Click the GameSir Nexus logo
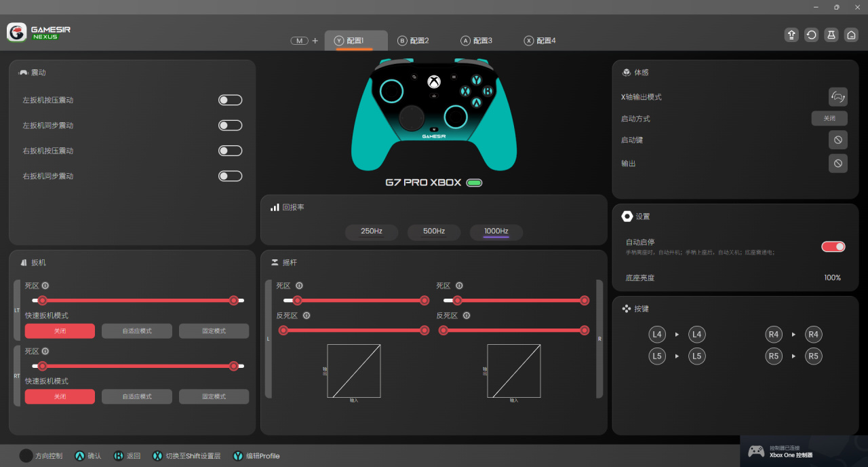 click(x=39, y=32)
